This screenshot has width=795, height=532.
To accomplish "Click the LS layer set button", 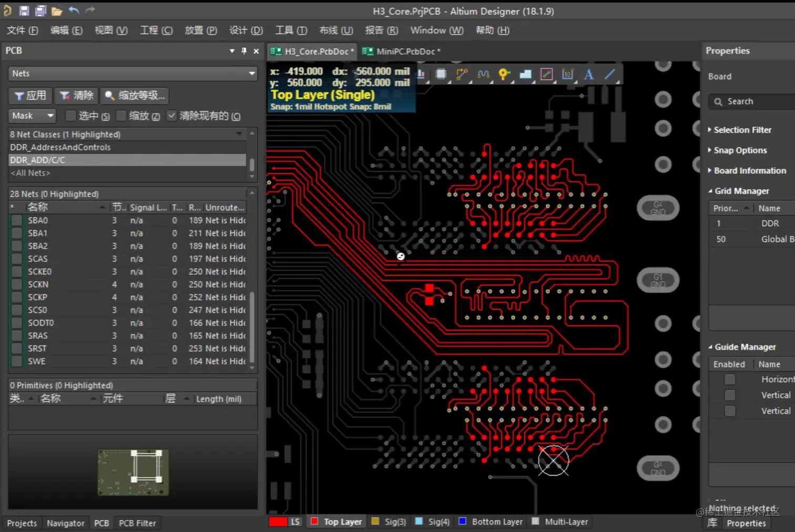I will click(295, 522).
